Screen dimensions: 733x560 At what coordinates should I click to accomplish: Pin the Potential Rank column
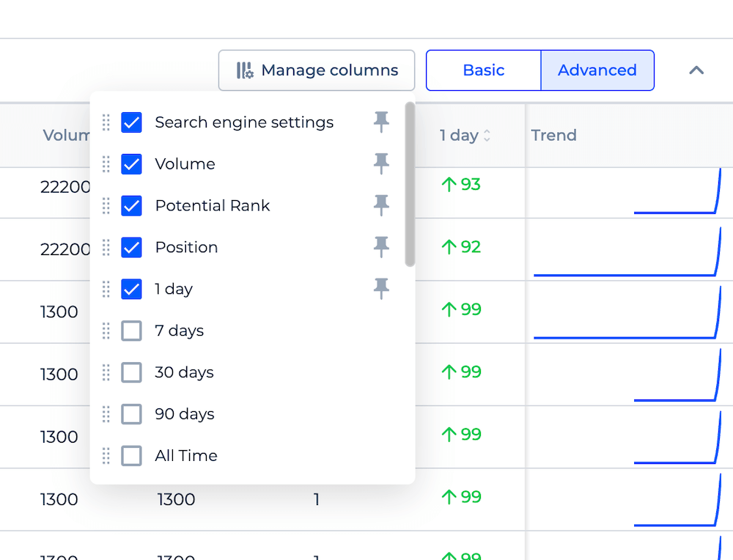[x=381, y=205]
